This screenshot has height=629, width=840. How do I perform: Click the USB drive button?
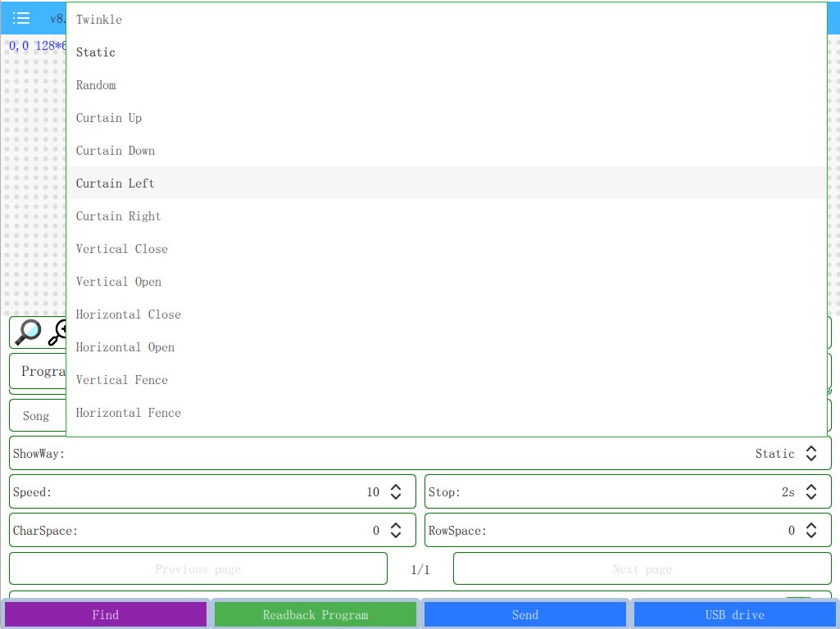click(735, 614)
